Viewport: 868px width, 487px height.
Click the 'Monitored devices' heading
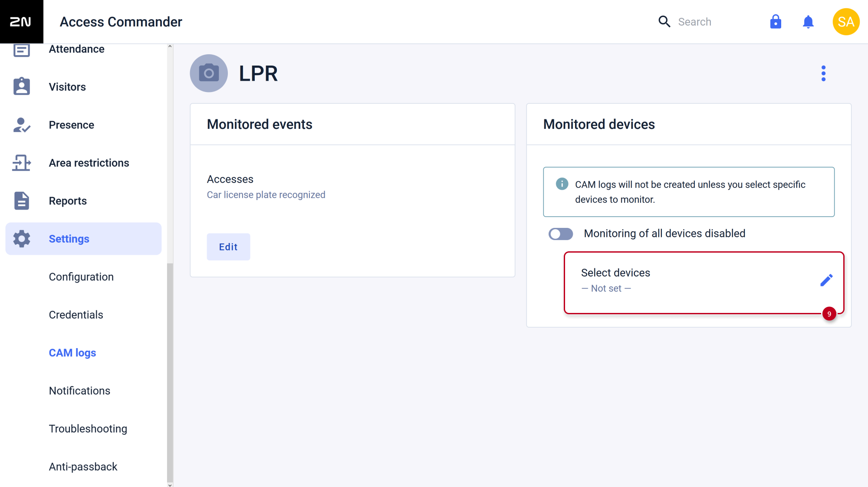pos(599,125)
